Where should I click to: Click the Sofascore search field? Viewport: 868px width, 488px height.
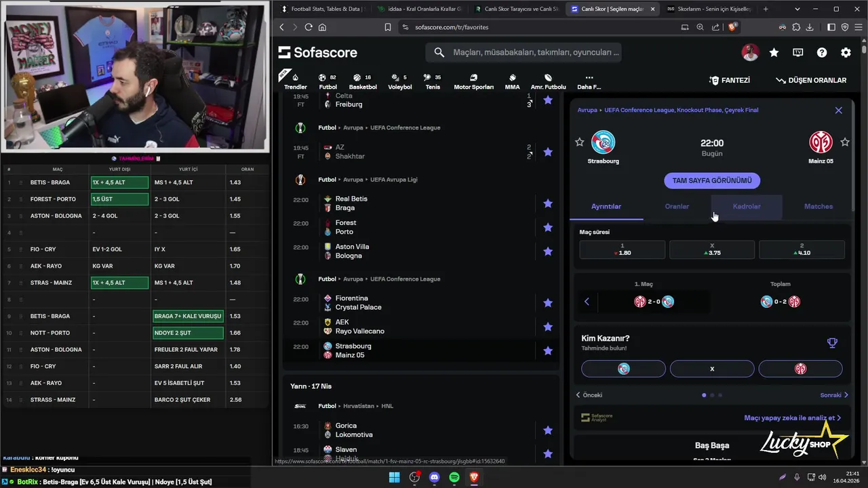(x=523, y=52)
